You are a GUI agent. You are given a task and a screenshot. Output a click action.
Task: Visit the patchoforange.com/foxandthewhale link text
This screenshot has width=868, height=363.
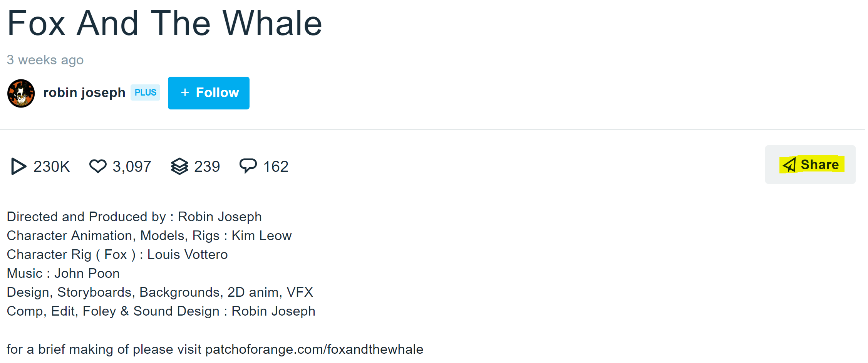[x=314, y=349]
